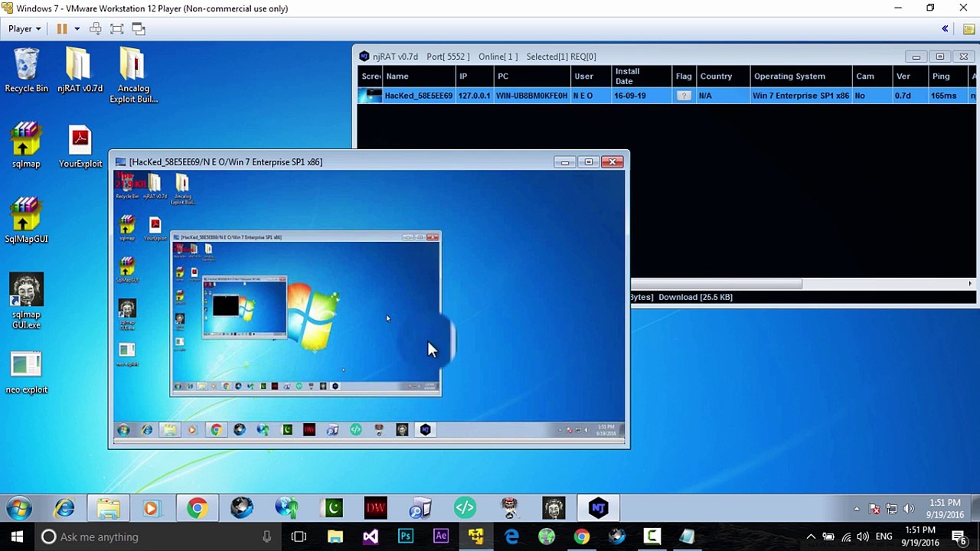Open Camtasia icon on Windows 10 taskbar
Screen dimensions: 980x551
[x=652, y=537]
